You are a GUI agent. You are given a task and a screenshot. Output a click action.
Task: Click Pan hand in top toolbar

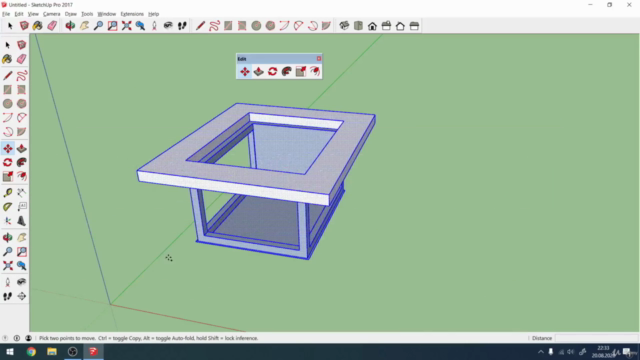click(84, 26)
